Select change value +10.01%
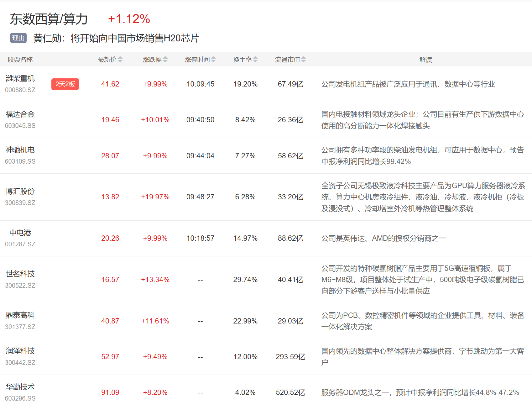 tap(155, 120)
